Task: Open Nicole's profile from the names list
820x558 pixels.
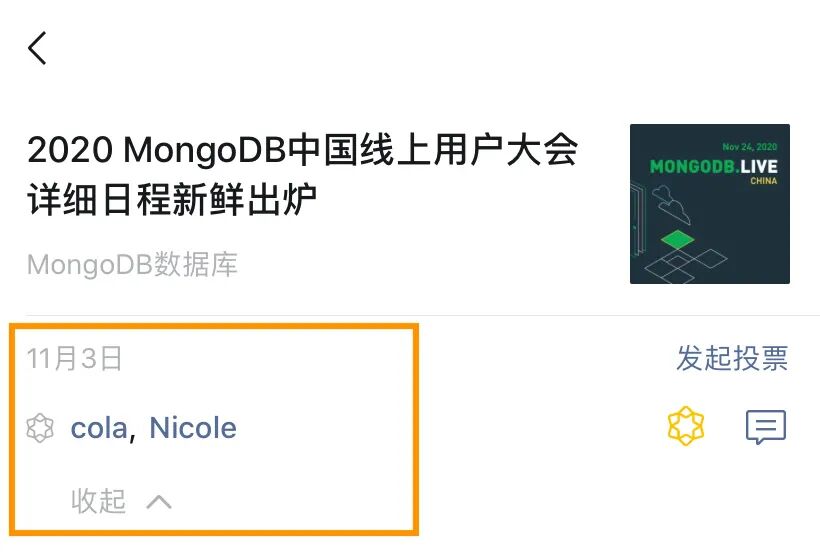Action: [193, 428]
